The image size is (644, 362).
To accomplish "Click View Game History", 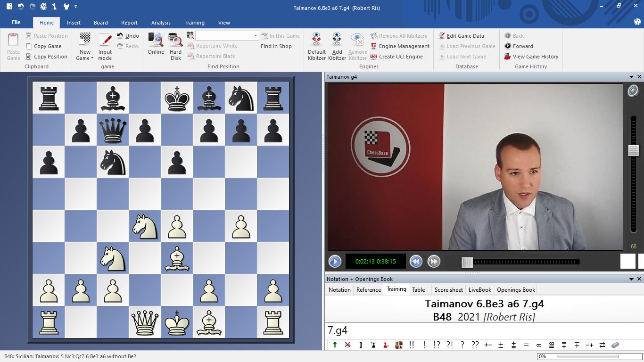I will [535, 57].
